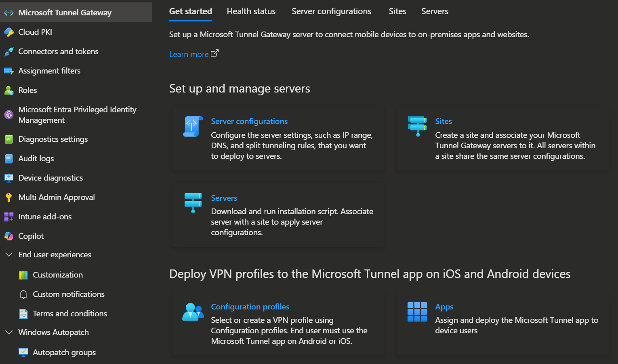The image size is (618, 364).
Task: Click the Connectors and tokens icon
Action: point(9,51)
